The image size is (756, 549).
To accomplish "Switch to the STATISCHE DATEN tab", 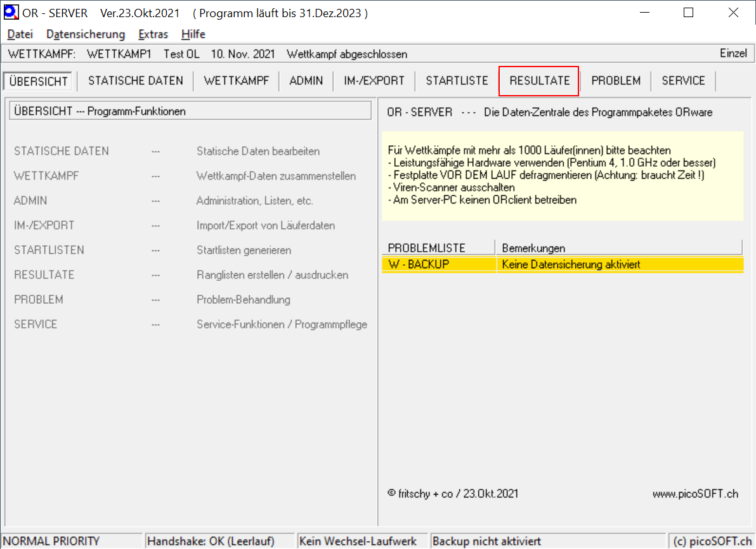I will 135,81.
